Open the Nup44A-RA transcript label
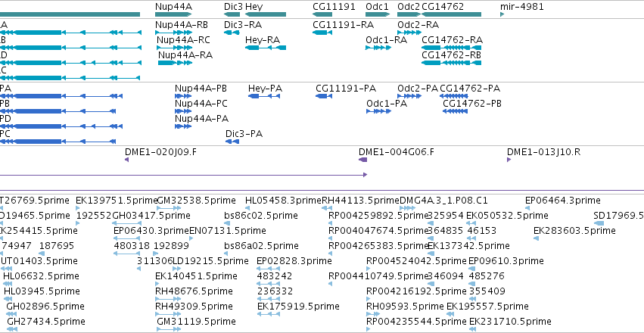 click(x=185, y=55)
